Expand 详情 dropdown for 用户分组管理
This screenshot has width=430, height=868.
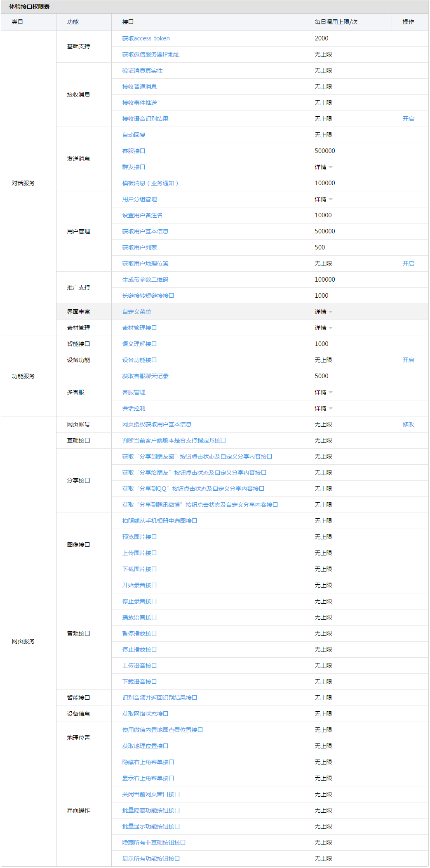(323, 199)
